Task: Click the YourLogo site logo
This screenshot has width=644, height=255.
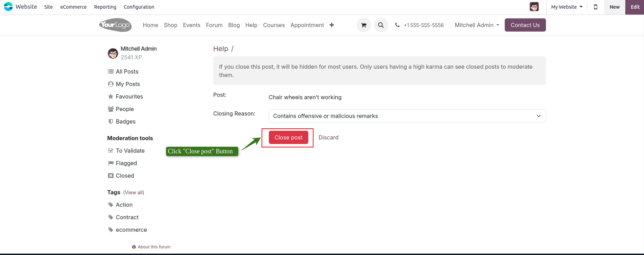Action: tap(115, 25)
